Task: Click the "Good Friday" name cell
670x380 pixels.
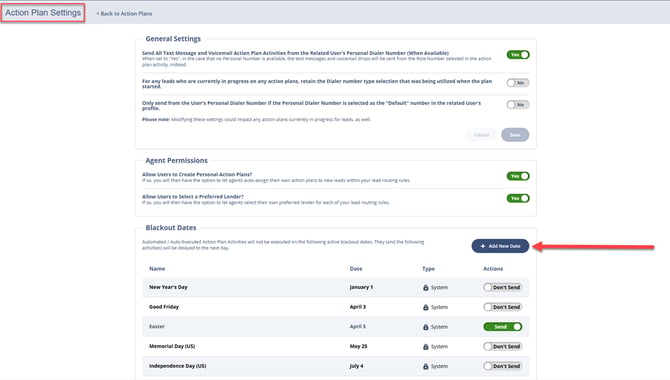Action: pos(164,307)
